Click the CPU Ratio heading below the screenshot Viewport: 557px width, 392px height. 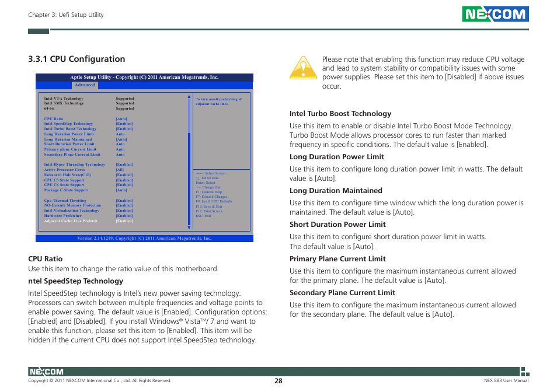click(46, 259)
